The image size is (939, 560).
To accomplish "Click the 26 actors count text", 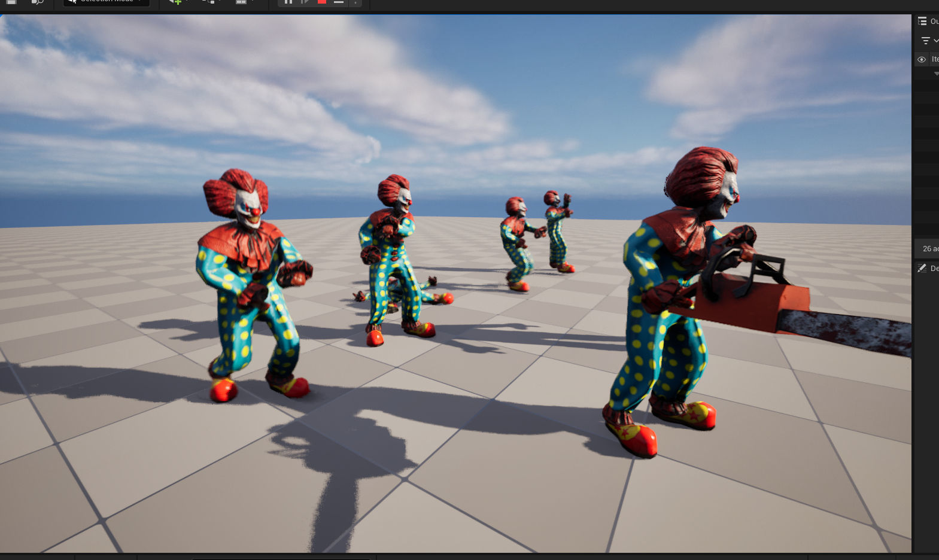I will pos(931,248).
